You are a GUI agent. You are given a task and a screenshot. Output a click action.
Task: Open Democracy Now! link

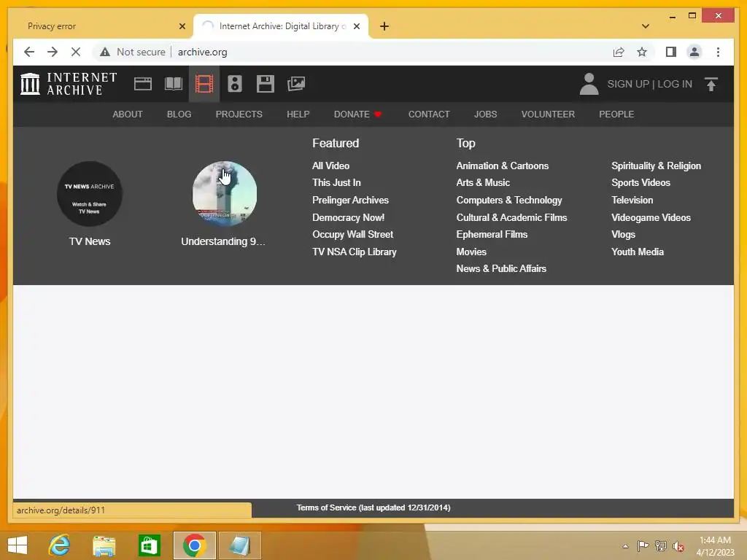(x=348, y=217)
